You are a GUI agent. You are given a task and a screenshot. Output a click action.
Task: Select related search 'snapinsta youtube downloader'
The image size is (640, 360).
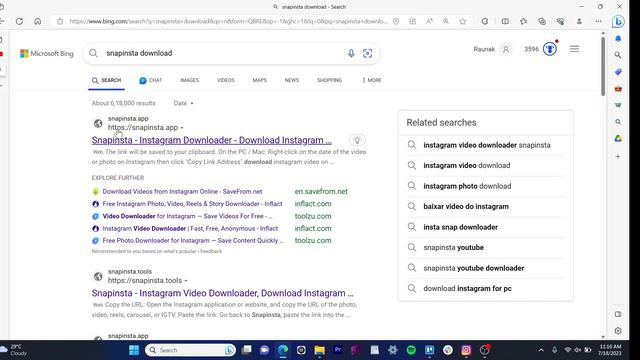pos(473,268)
